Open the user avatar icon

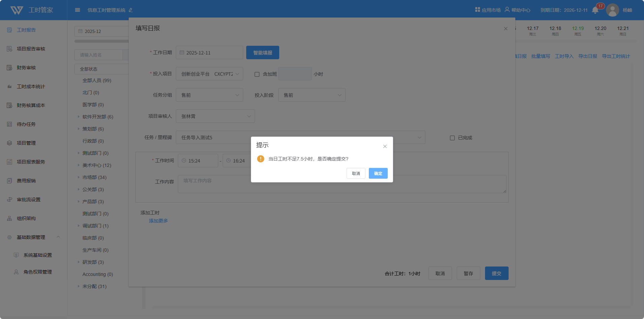(612, 10)
